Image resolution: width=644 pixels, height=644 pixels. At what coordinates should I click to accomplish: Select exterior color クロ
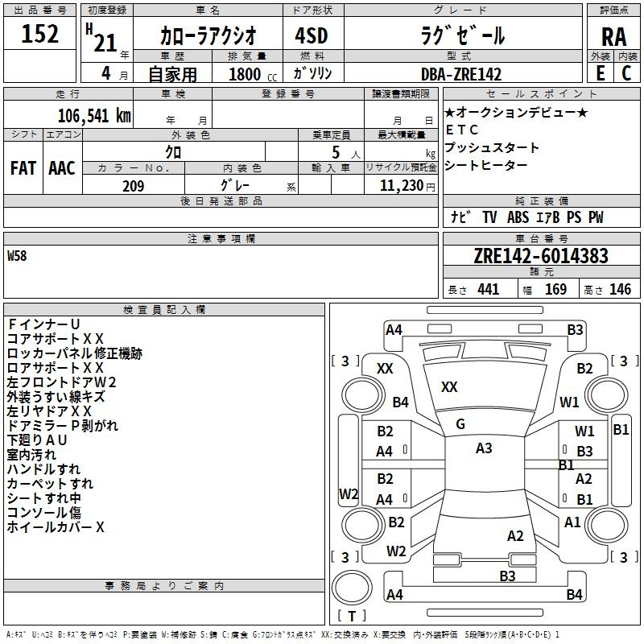coord(173,152)
